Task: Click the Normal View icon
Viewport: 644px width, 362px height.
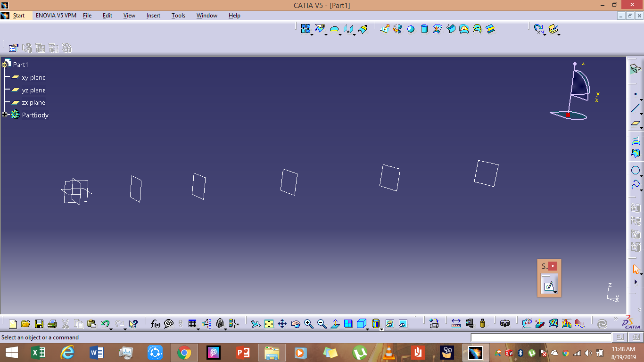Action: click(x=335, y=324)
